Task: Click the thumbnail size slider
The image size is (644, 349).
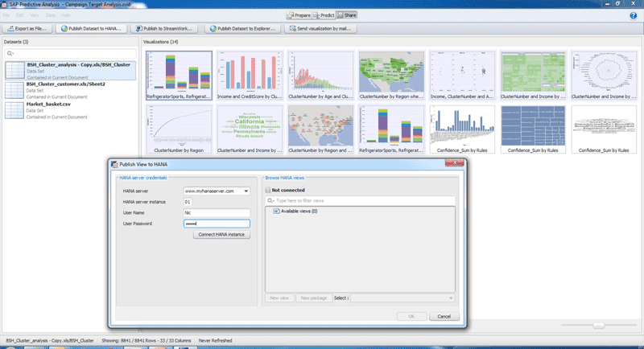Action: coord(599,326)
